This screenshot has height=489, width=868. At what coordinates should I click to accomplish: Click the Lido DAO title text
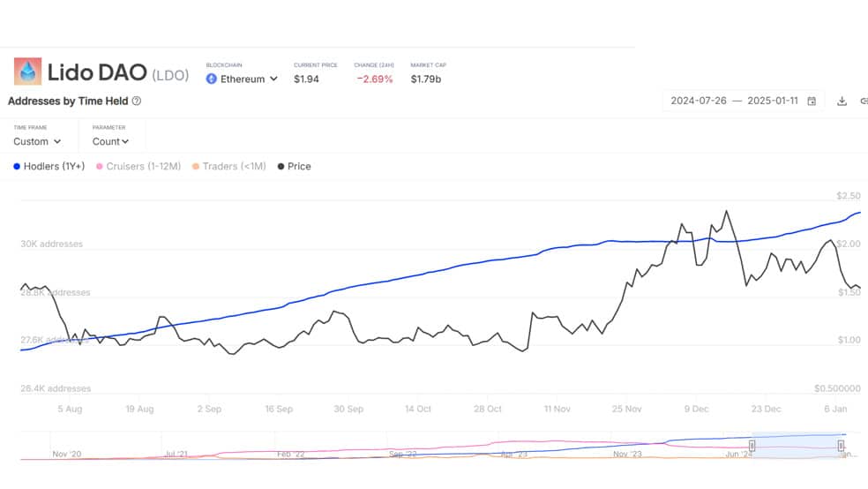point(97,72)
